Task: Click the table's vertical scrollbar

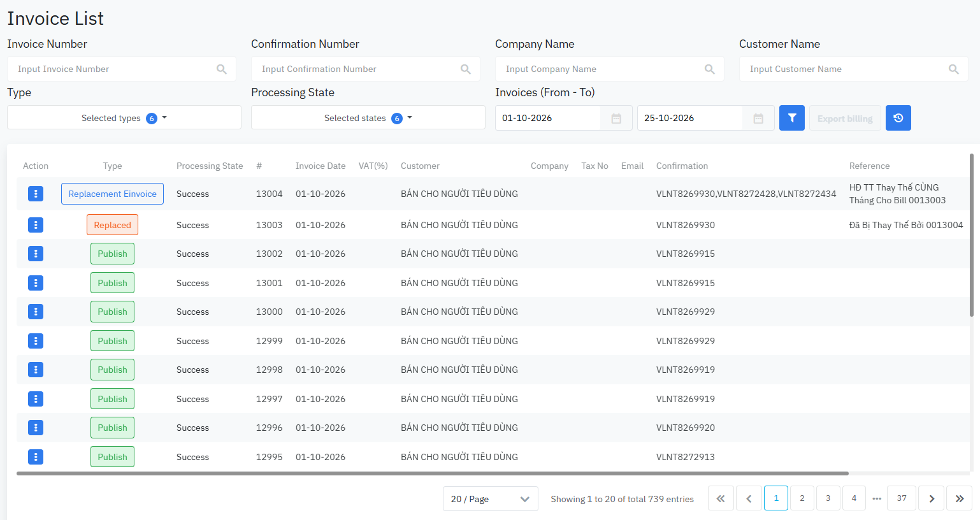Action: point(972,235)
